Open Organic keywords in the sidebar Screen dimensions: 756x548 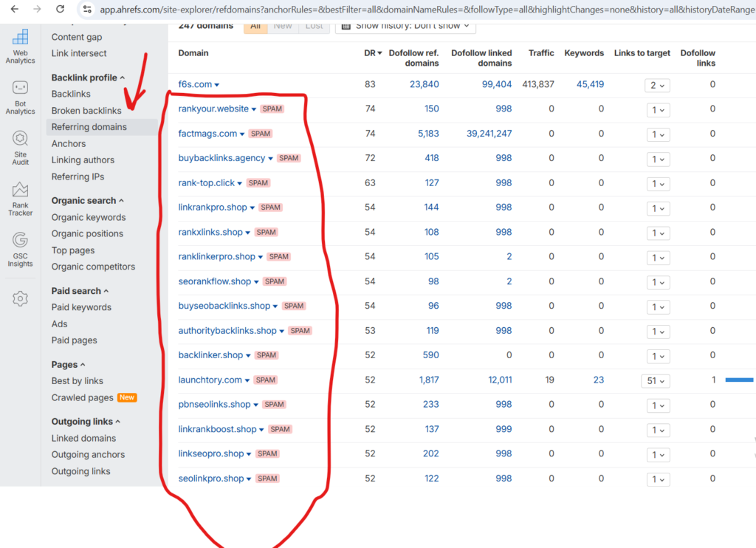[89, 218]
